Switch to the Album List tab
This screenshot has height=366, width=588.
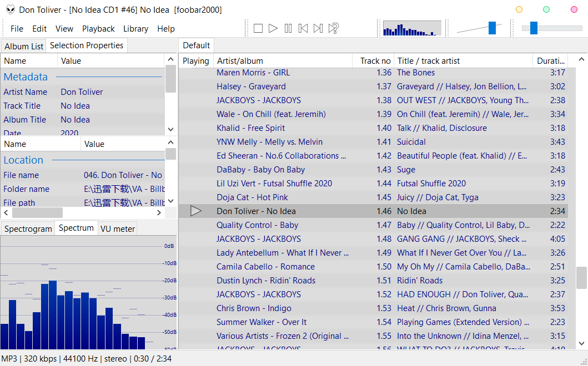pos(24,46)
